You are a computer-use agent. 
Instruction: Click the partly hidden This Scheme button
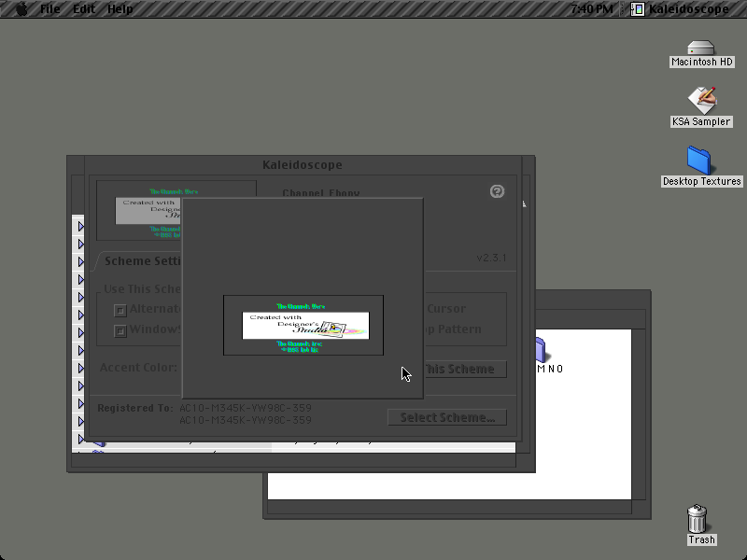click(x=464, y=369)
